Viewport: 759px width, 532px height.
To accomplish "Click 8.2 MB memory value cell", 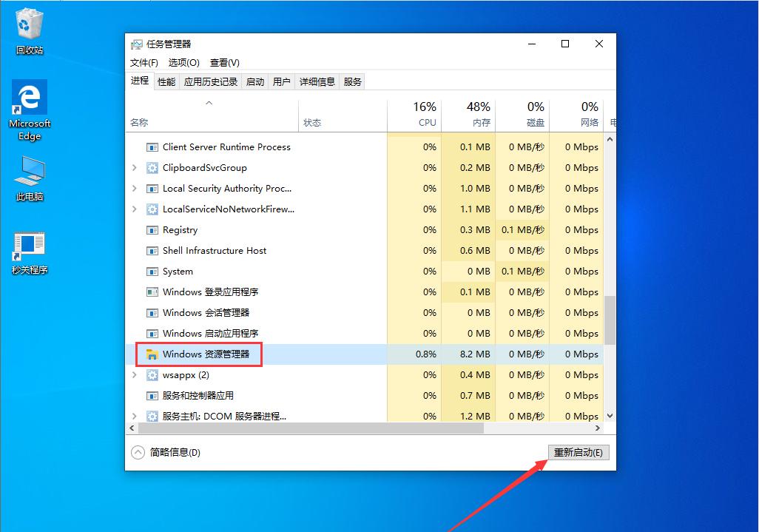I will click(x=468, y=354).
